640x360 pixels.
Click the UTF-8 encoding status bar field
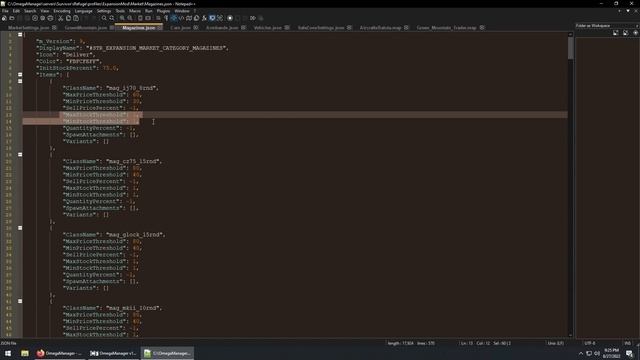590,343
